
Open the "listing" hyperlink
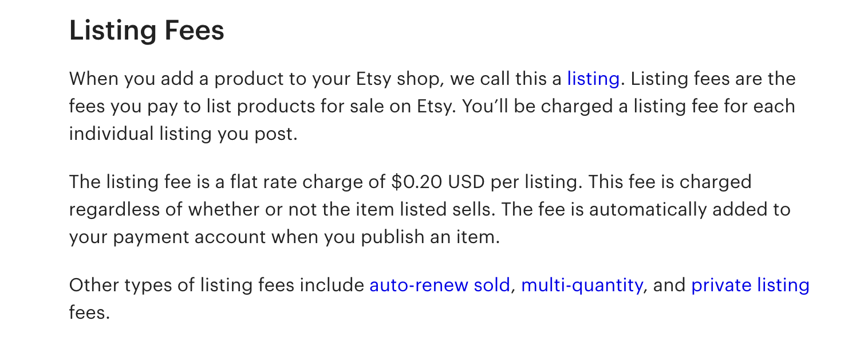593,79
